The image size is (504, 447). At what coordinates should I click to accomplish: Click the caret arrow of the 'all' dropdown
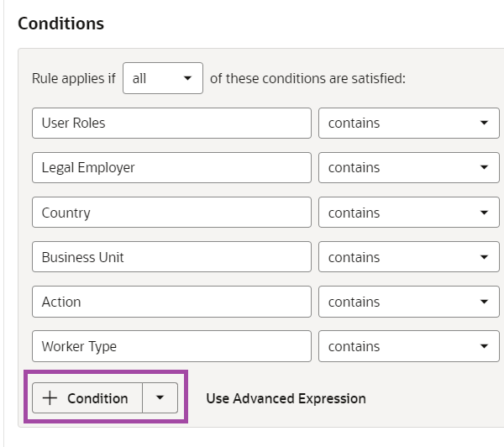pyautogui.click(x=186, y=79)
